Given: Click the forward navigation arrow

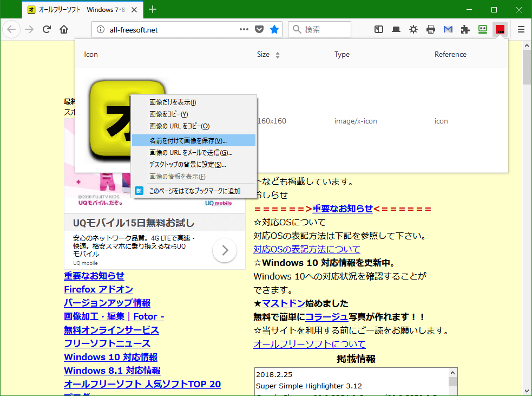Looking at the screenshot, I should click(x=30, y=29).
